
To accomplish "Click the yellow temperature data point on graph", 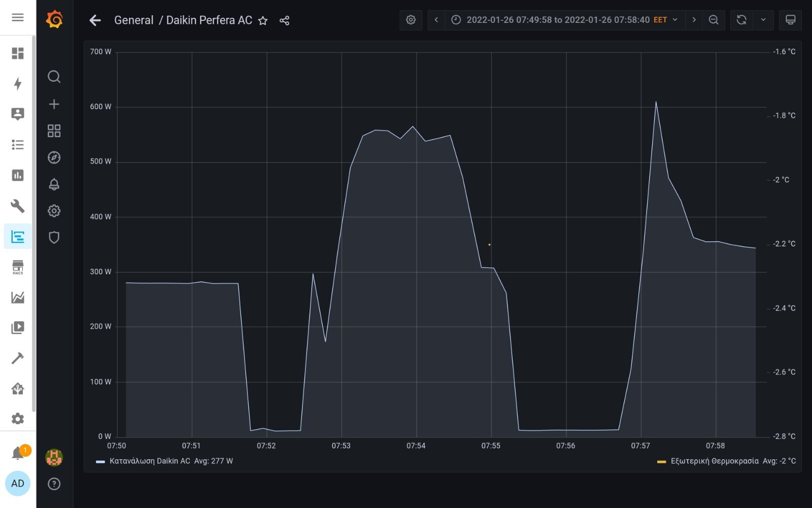I will pos(489,245).
